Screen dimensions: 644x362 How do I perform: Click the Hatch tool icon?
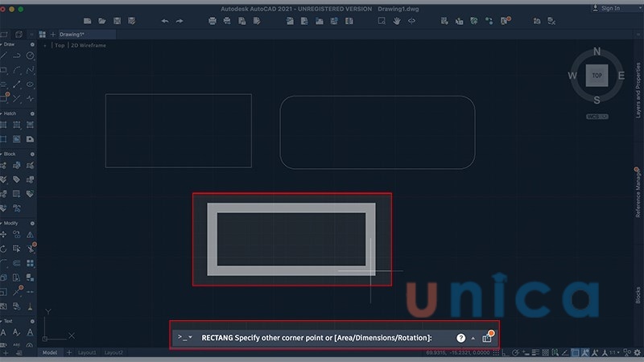point(4,125)
